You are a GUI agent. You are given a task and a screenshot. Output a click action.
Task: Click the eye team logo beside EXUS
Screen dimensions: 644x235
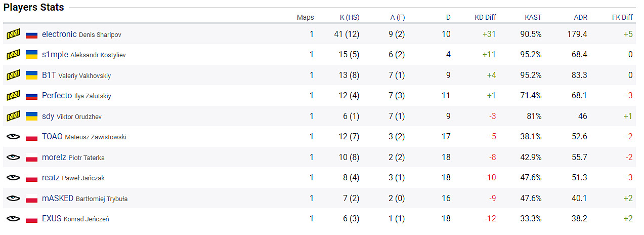[13, 219]
